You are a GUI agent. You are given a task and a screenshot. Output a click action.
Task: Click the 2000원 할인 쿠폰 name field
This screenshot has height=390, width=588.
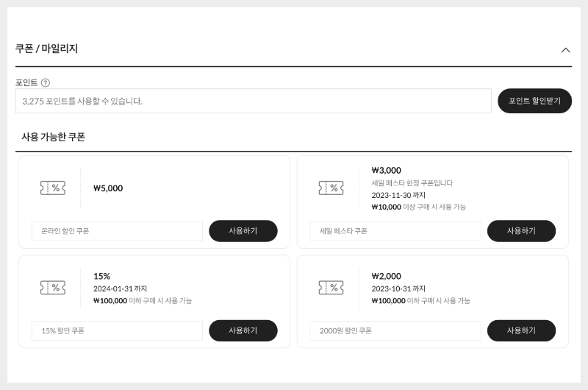(x=395, y=331)
